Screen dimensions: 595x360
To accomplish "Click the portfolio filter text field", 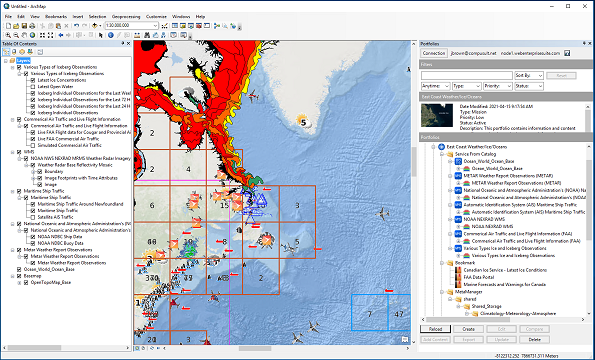I will (x=467, y=75).
